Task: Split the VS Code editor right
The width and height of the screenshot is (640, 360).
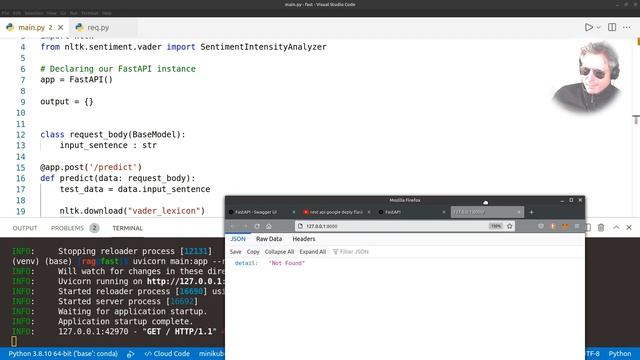Action: tap(612, 27)
